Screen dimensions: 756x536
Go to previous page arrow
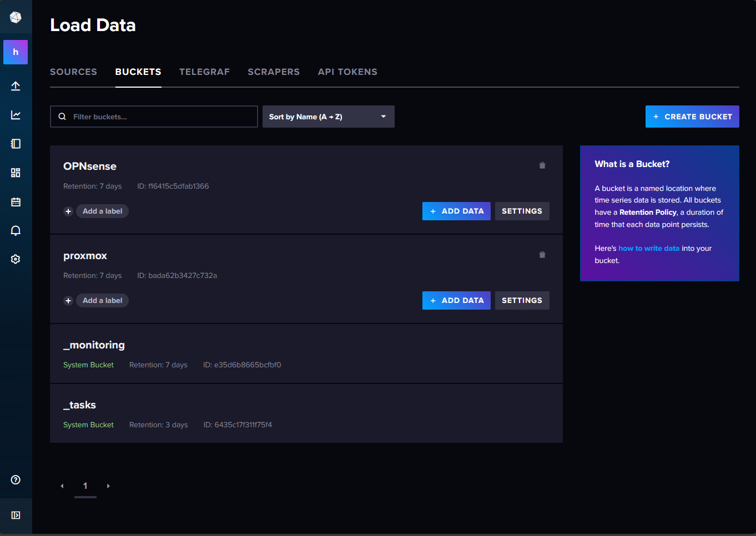point(62,486)
